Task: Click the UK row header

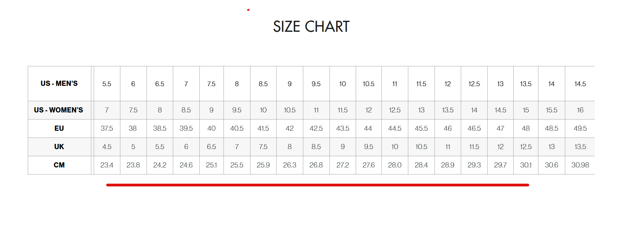Action: [x=59, y=147]
